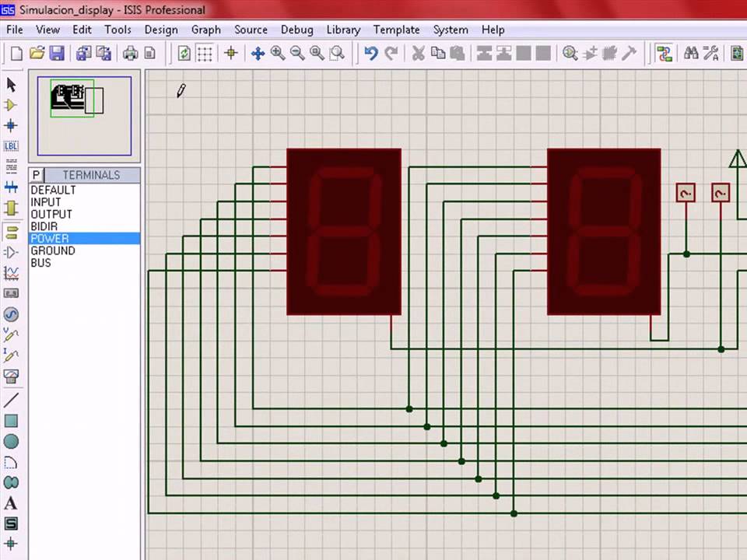Select the 2D Closed Path tool
The height and width of the screenshot is (560, 747).
click(11, 482)
